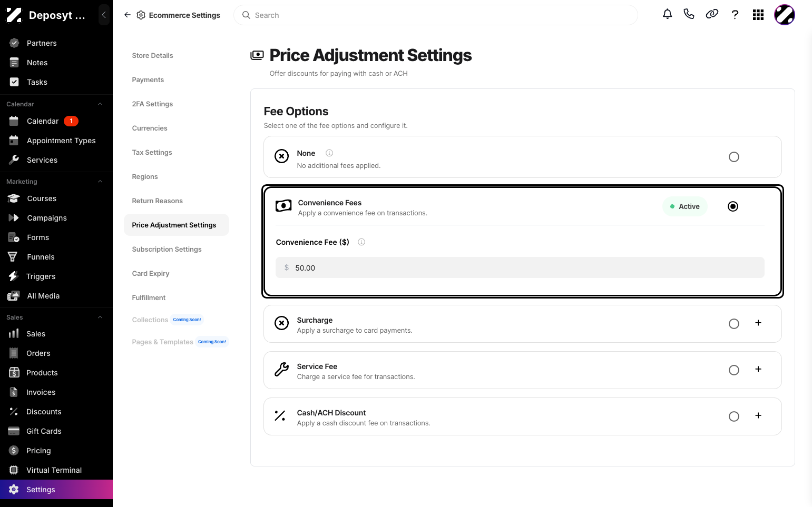Screen dimensions: 812x507
Task: Open the notifications bell icon
Action: click(667, 15)
